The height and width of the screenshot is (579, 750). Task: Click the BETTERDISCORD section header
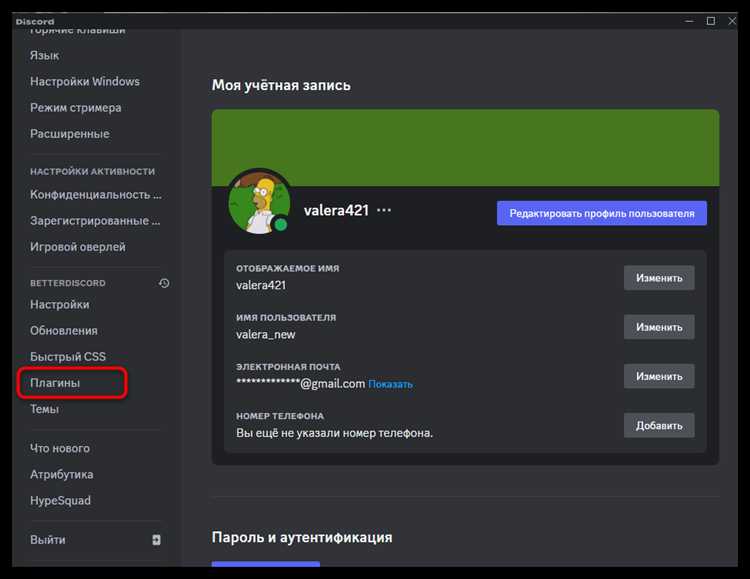[x=68, y=283]
